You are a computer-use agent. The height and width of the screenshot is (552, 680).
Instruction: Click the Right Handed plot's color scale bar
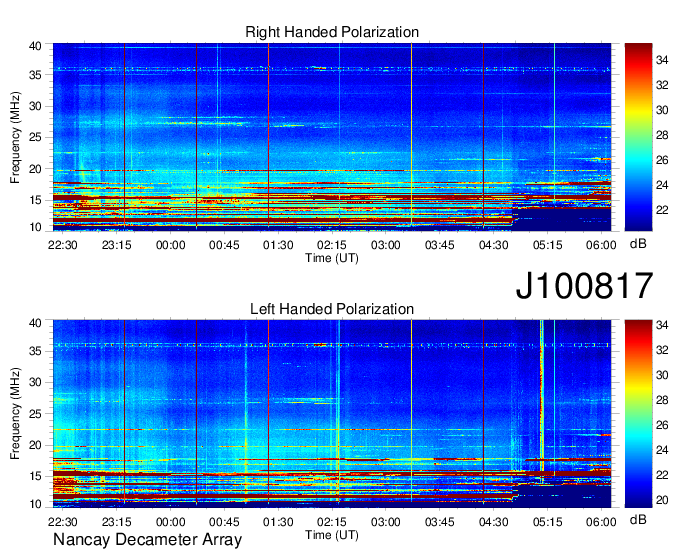coord(638,137)
